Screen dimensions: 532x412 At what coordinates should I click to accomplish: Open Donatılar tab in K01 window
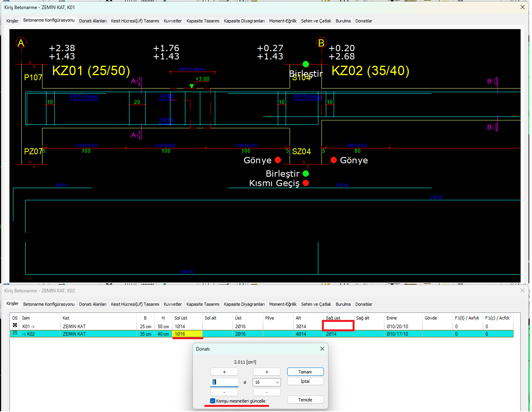364,21
